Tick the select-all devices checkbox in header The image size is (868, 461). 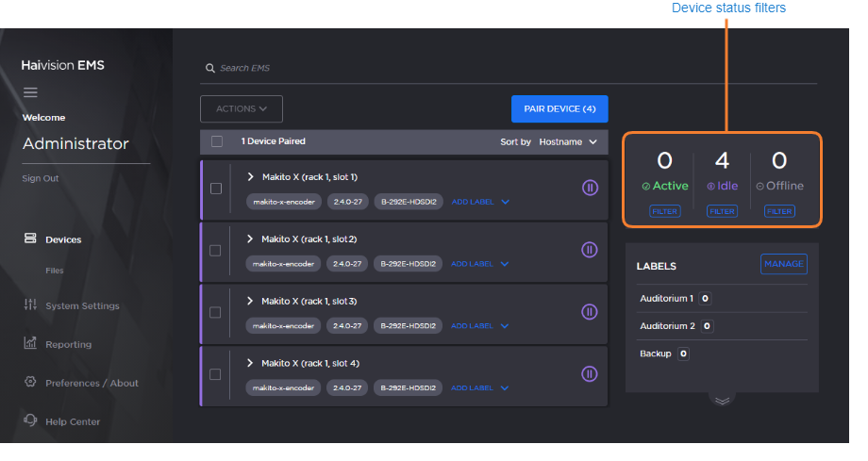pos(217,141)
